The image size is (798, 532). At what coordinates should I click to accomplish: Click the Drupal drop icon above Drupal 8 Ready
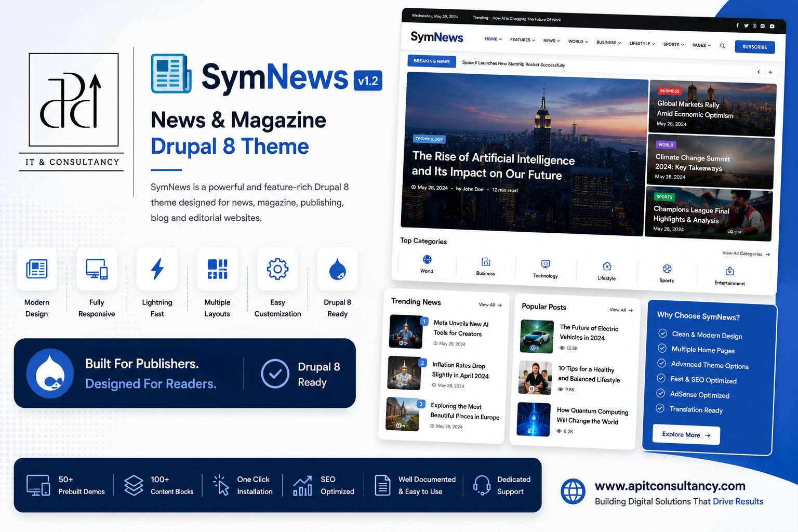[338, 269]
